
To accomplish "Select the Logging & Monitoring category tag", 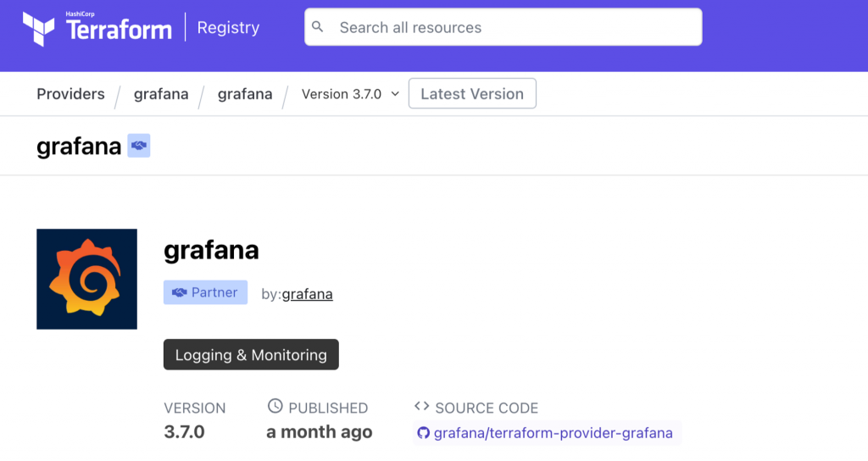I will (x=251, y=355).
